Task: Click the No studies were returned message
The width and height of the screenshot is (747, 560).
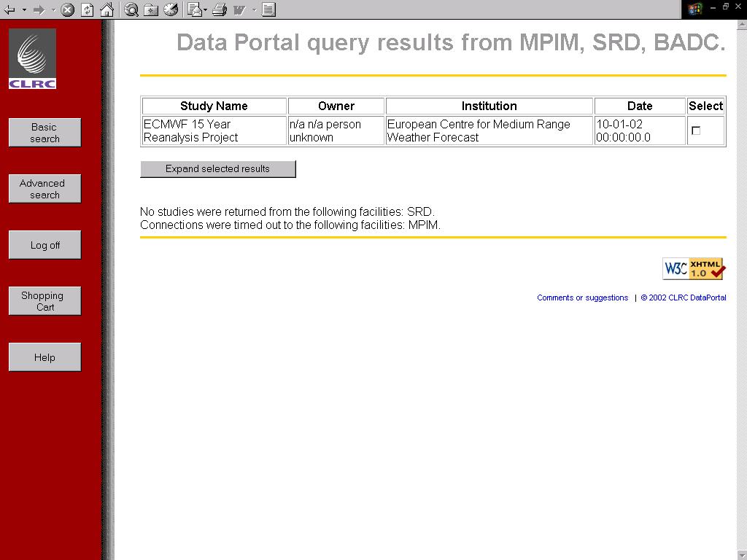Action: (287, 211)
